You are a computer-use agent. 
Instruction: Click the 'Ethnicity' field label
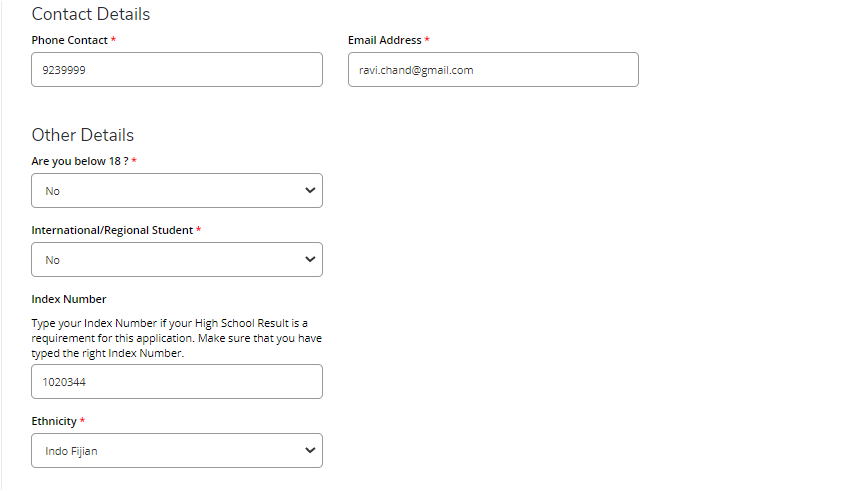click(54, 421)
